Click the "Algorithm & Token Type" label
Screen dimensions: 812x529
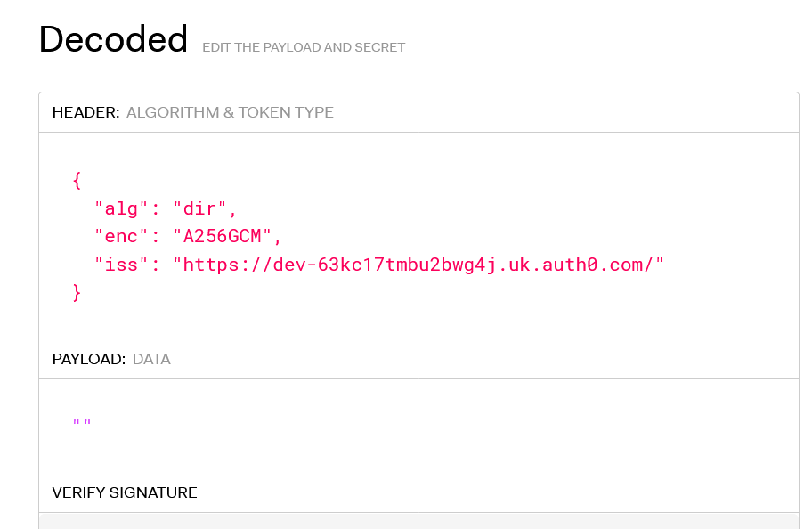pos(230,112)
